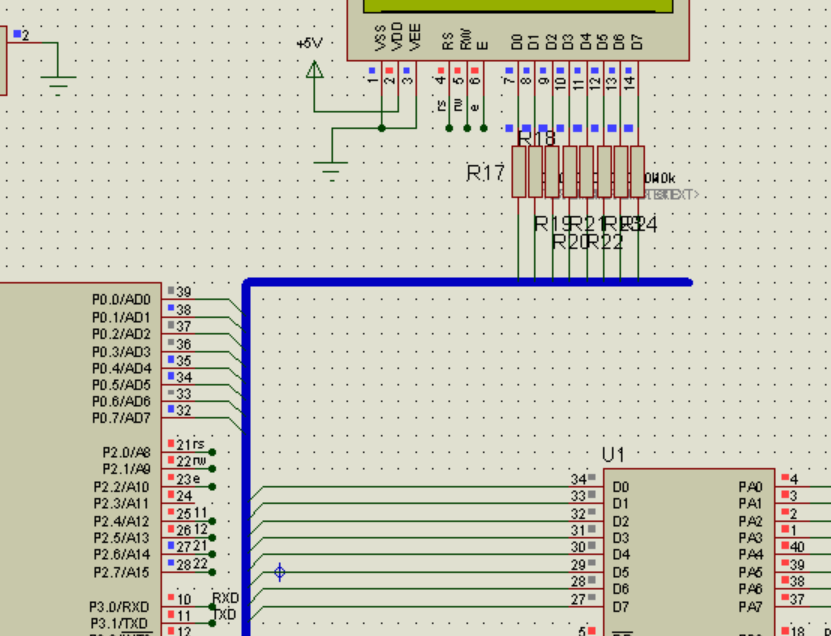Screen dimensions: 831x636
Task: Select the ground symbol below the LCD supply wires
Action: pos(331,171)
